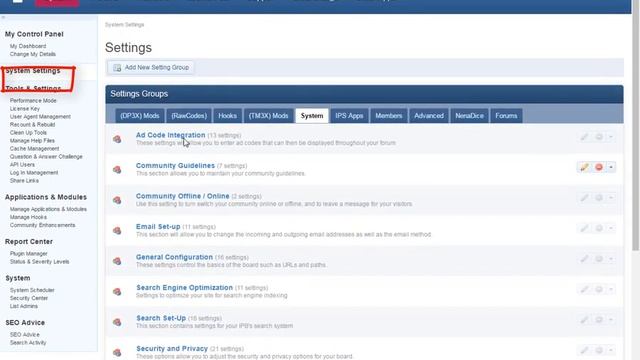Switch to the (TM3X) Mods tab
640x360 pixels.
(x=269, y=116)
